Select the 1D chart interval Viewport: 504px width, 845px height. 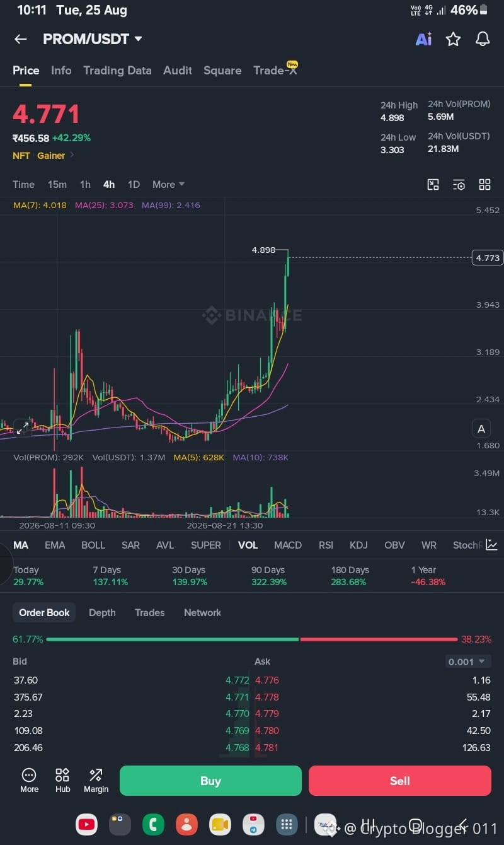pos(134,184)
